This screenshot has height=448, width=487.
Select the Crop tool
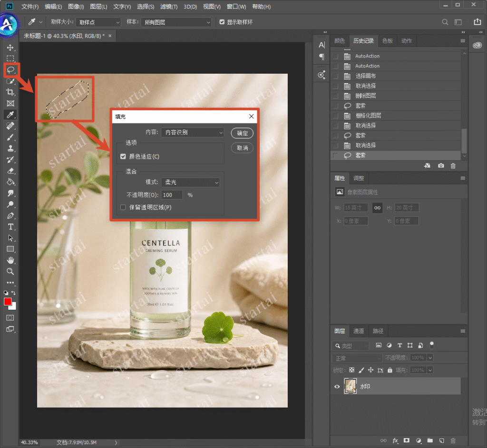click(10, 92)
